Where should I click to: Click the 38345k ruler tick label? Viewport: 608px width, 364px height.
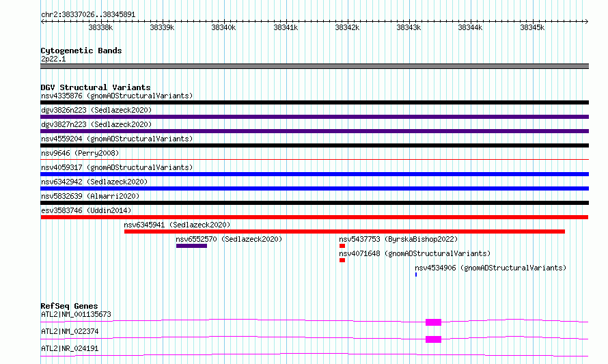pos(532,27)
